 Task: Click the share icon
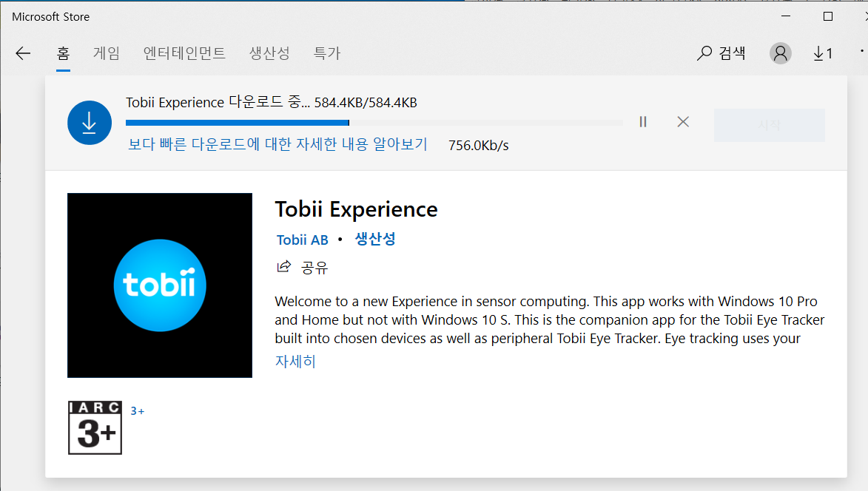[x=284, y=267]
